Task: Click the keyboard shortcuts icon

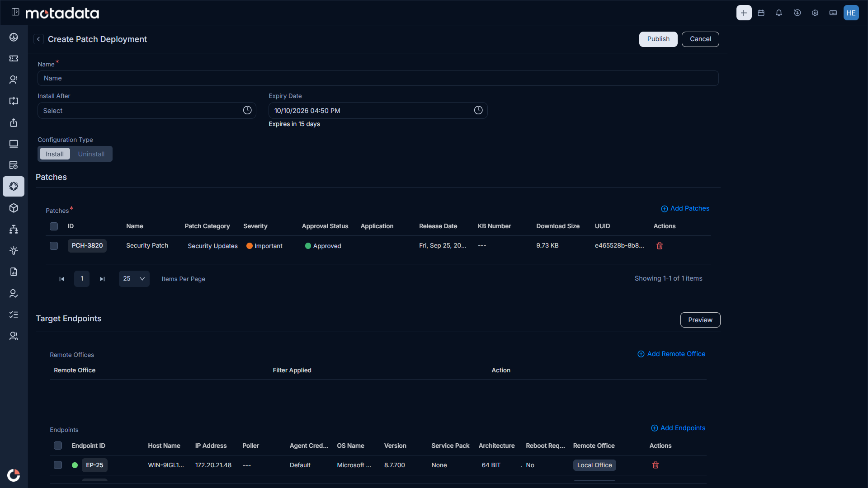Action: tap(833, 13)
